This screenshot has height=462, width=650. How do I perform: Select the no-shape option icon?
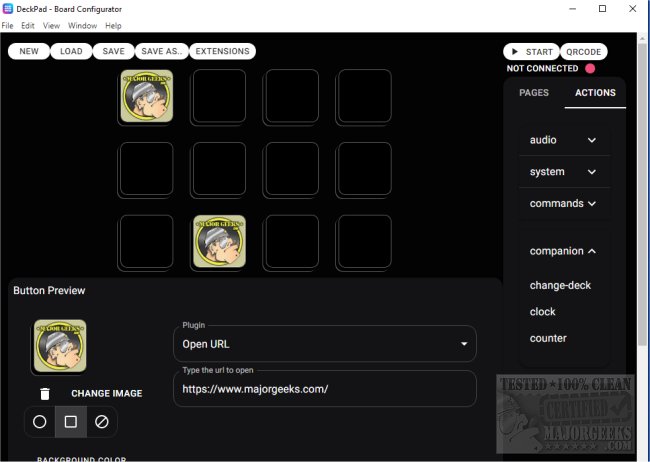coord(102,422)
